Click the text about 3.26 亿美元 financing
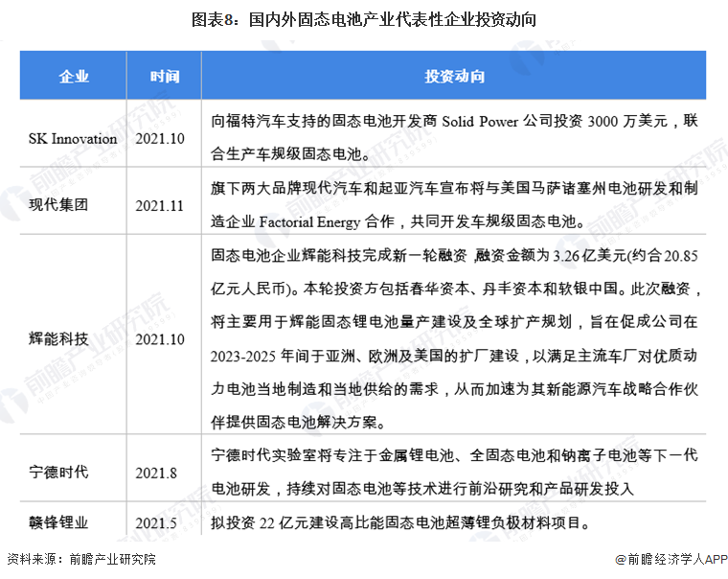 (454, 256)
